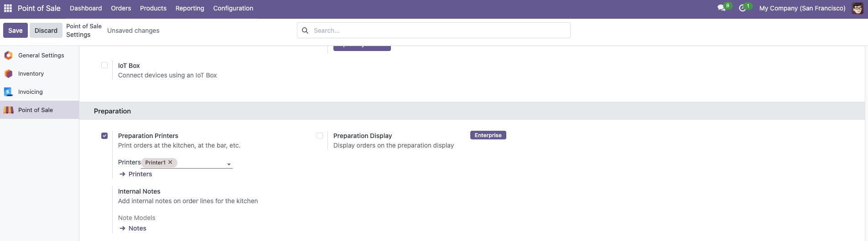Screen dimensions: 868x241
Task: Open the activities clock icon
Action: (x=743, y=8)
